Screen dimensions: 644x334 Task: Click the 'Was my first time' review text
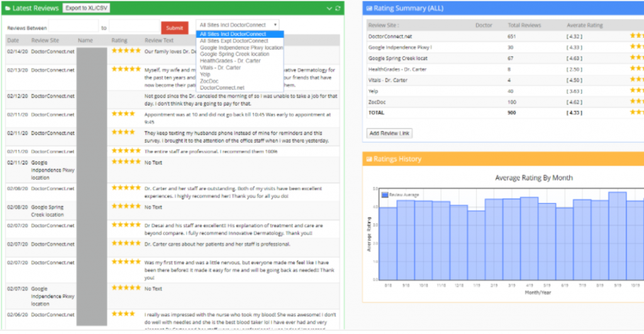[x=239, y=270]
